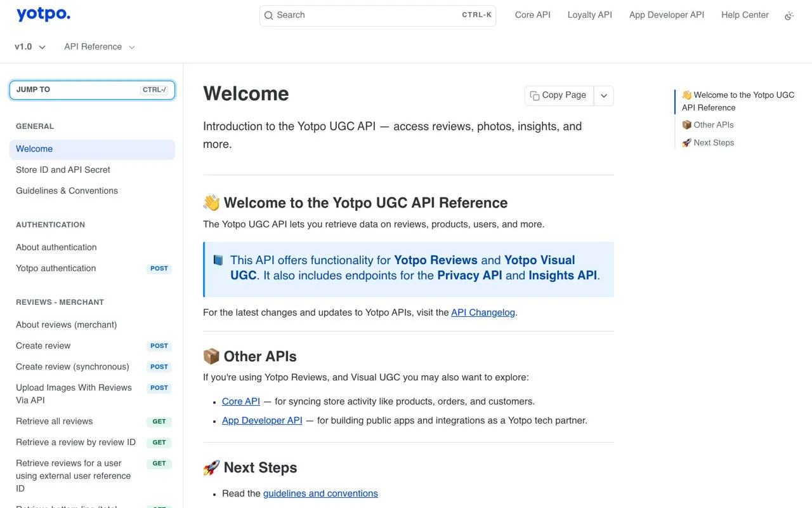This screenshot has width=812, height=508.
Task: Click the JUMP TO quick navigation field
Action: click(92, 90)
